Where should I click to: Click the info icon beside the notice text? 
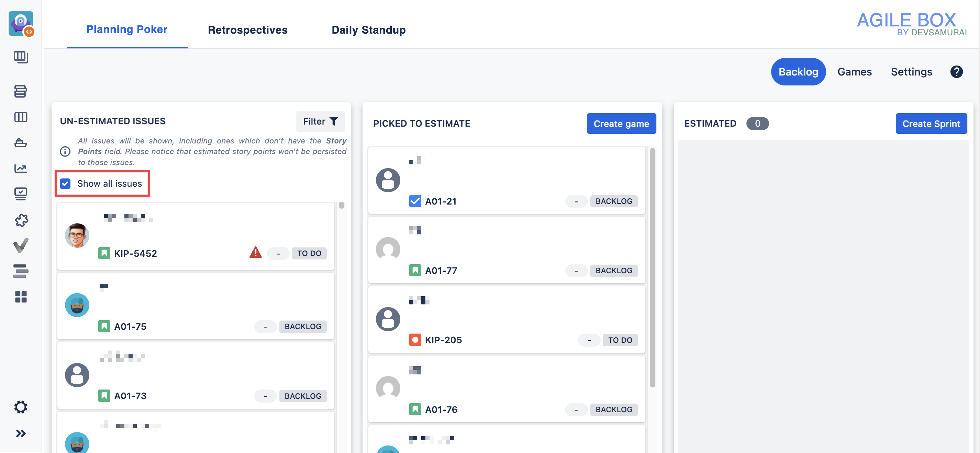tap(65, 152)
